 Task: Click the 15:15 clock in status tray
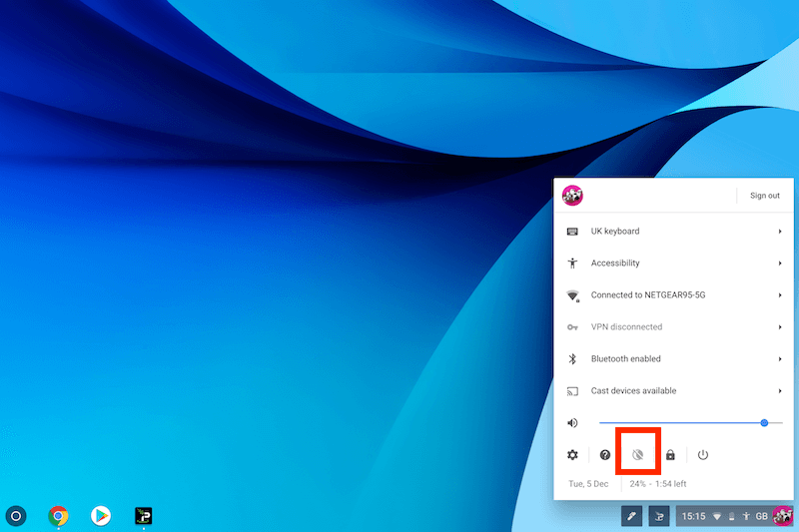point(693,516)
